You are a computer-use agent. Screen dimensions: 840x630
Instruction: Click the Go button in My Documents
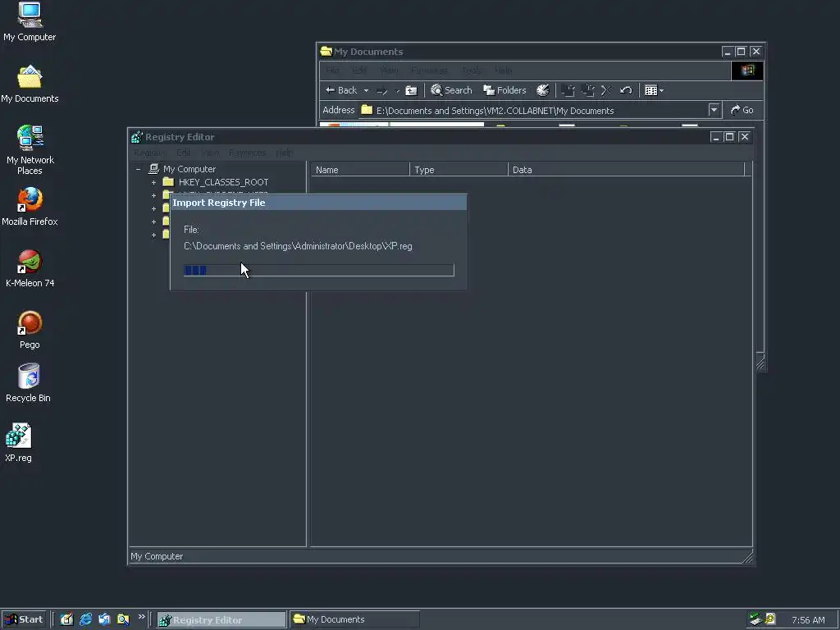pyautogui.click(x=742, y=111)
